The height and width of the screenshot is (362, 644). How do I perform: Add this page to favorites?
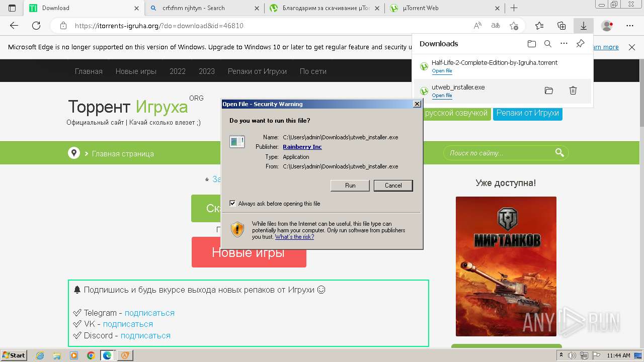pos(514,26)
